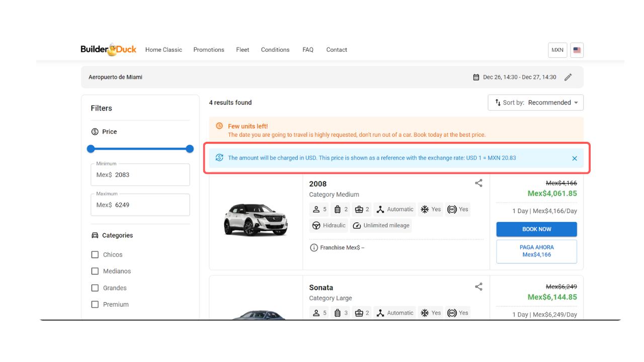Go to the Fleet page
This screenshot has height=362, width=644.
pyautogui.click(x=243, y=50)
